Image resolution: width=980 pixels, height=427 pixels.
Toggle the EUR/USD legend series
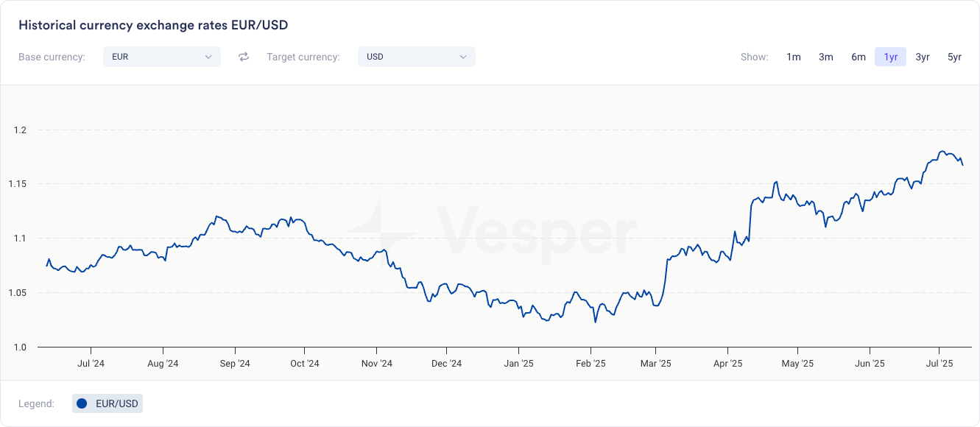(107, 403)
